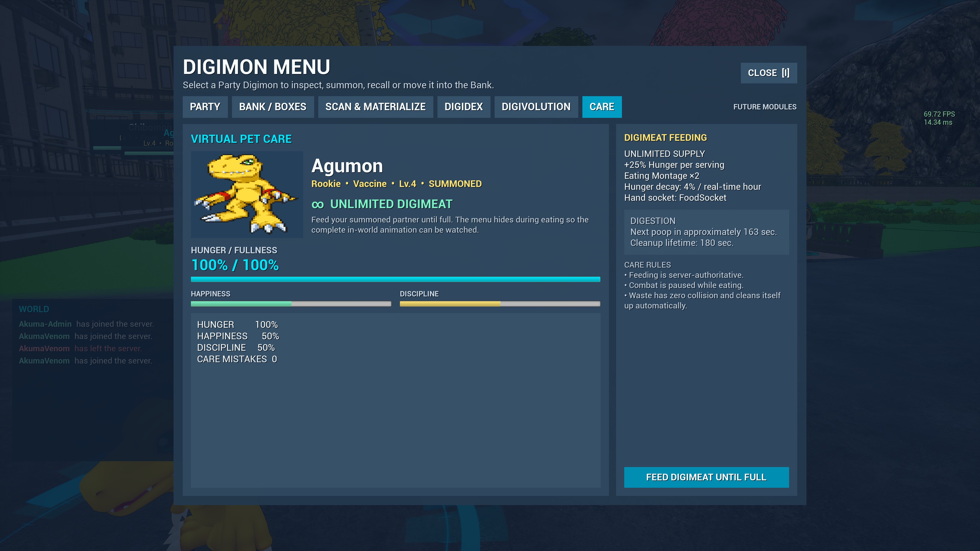Click "Hunger decay: 4% / real-time hour"

[x=692, y=187]
